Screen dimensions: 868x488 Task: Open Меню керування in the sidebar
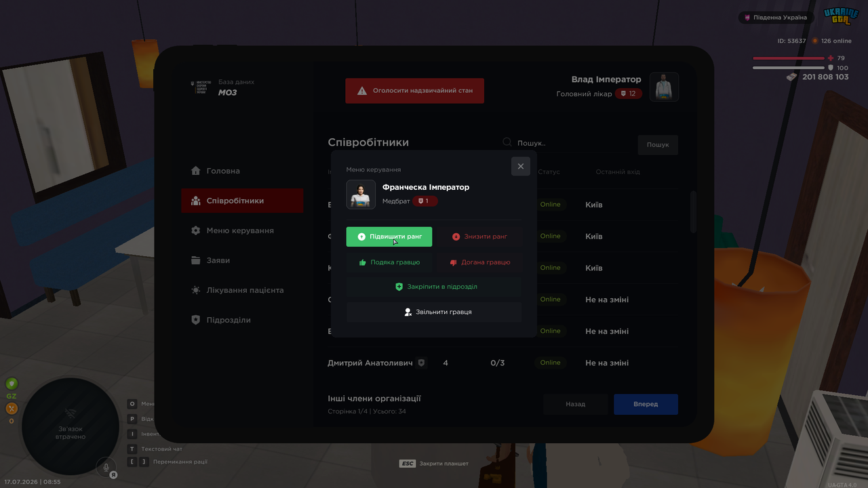click(242, 230)
